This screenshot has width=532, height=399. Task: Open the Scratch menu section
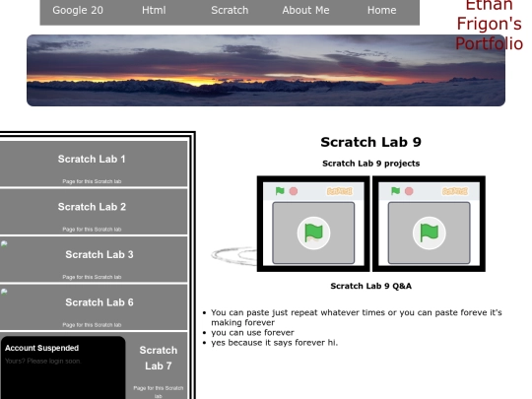click(230, 10)
